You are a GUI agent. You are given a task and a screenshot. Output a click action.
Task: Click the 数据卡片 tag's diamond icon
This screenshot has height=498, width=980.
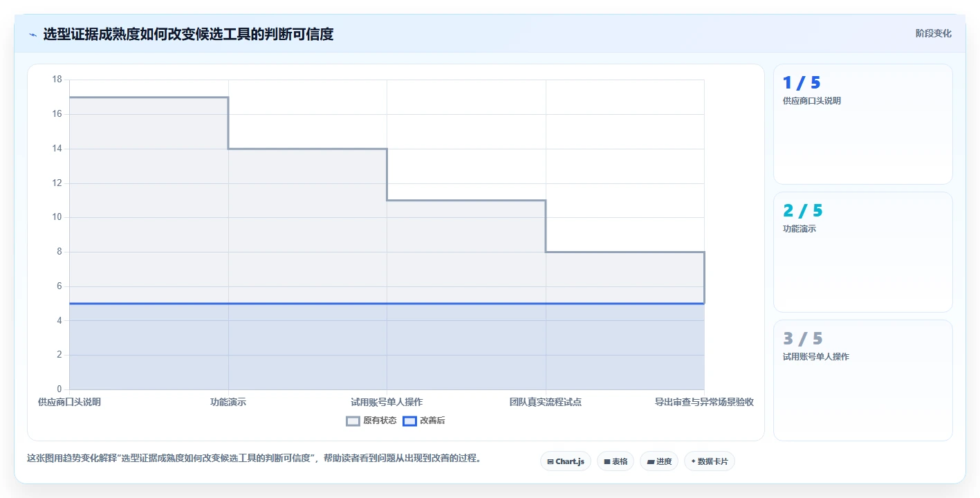(693, 461)
